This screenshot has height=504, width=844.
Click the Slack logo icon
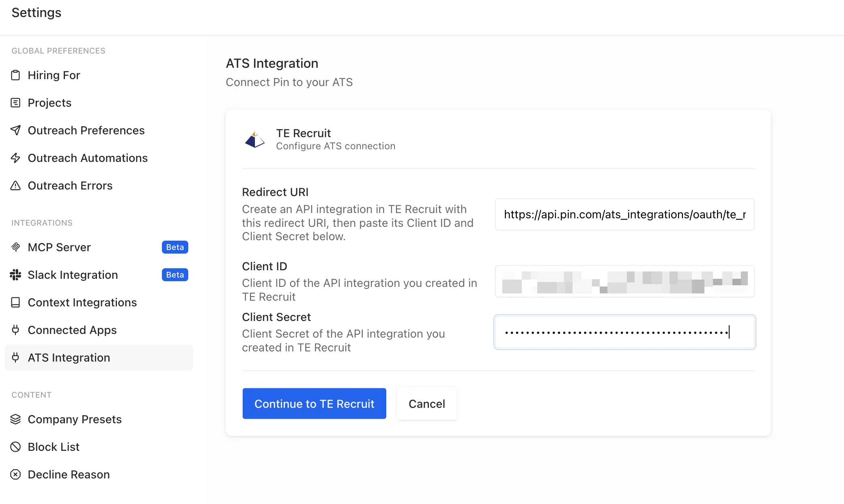click(15, 275)
